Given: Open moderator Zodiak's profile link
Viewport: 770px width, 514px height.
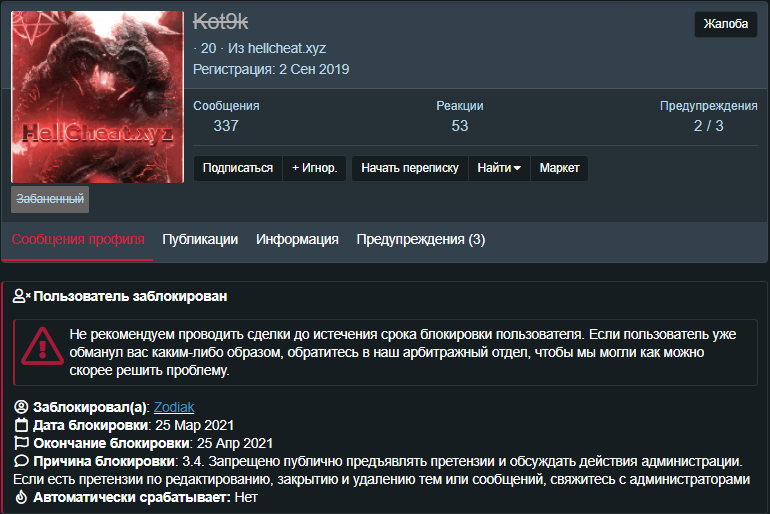Looking at the screenshot, I should (174, 407).
